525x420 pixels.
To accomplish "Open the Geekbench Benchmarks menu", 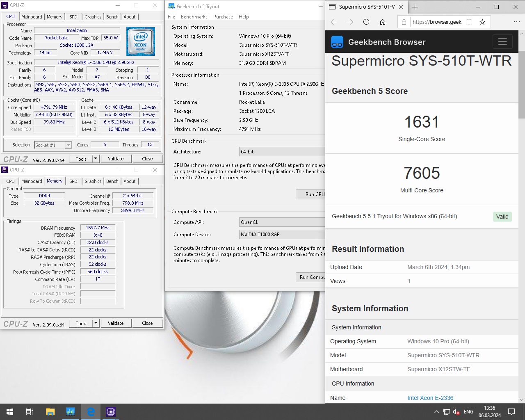I will [x=194, y=17].
